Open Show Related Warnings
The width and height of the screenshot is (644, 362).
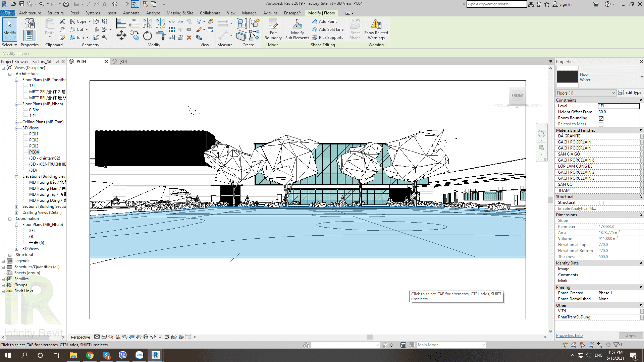376,24
